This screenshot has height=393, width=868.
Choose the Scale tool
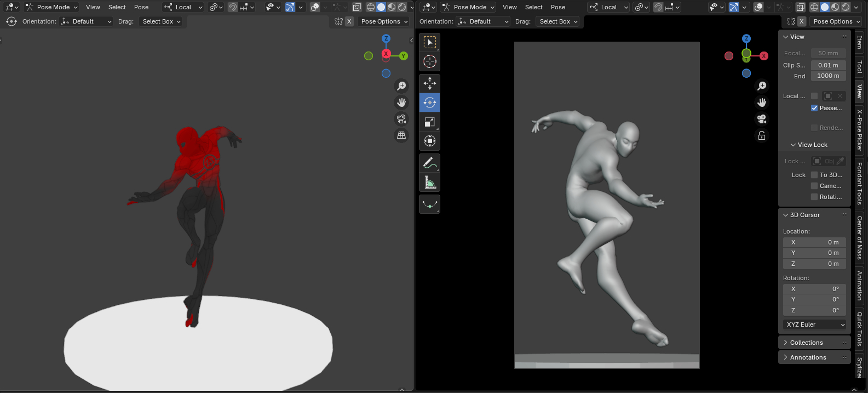(430, 122)
